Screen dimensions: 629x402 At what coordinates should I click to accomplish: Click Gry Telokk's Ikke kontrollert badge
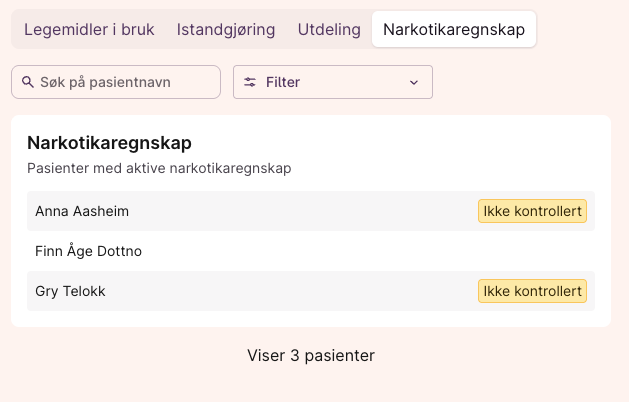(532, 291)
